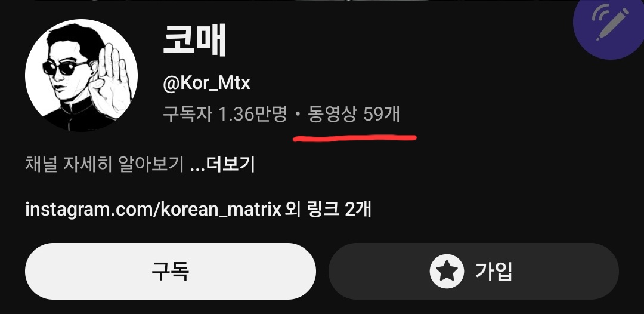This screenshot has height=314, width=644.
Task: Select the channel name 코매
Action: click(x=194, y=41)
